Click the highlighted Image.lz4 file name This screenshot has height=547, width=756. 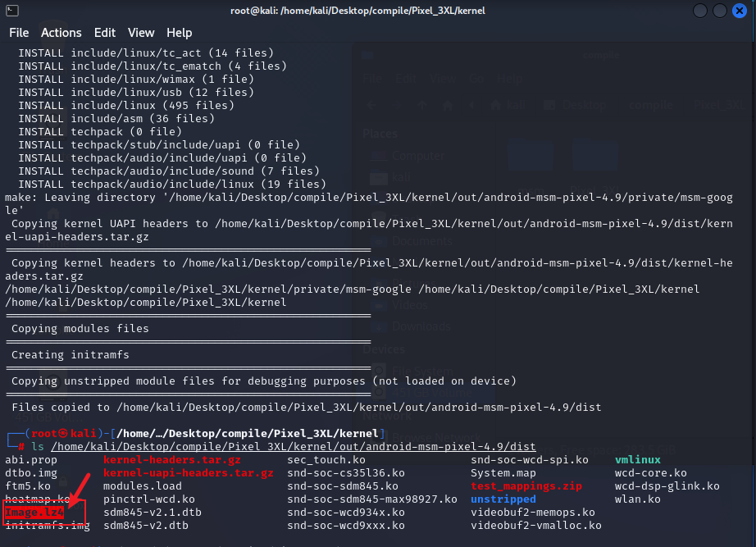click(x=34, y=513)
